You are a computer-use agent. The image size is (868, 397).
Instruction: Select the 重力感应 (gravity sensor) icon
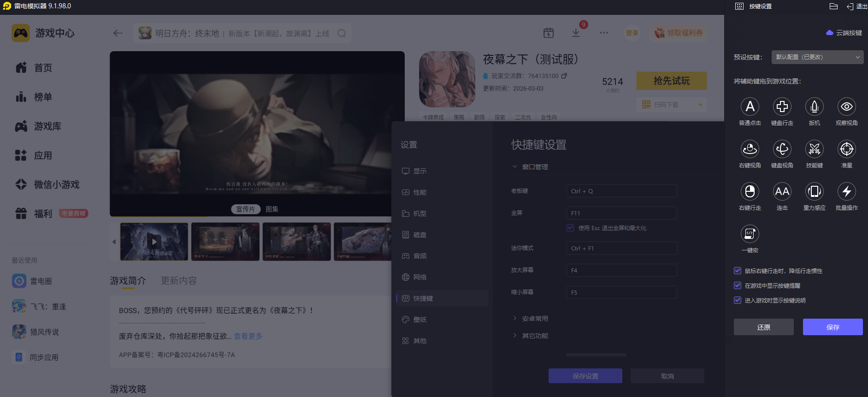(815, 191)
